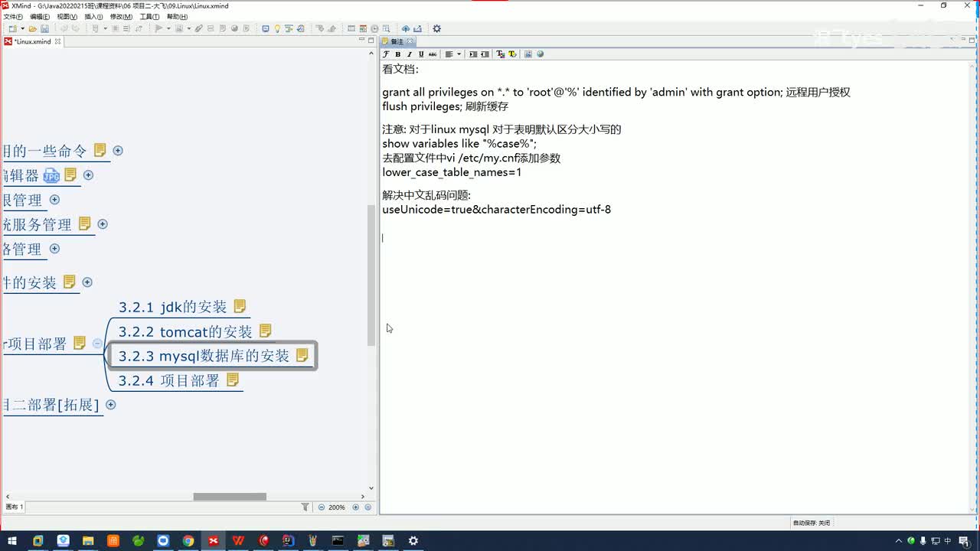Expand the topic ending in 件的安装
This screenshot has height=551, width=980.
click(87, 282)
